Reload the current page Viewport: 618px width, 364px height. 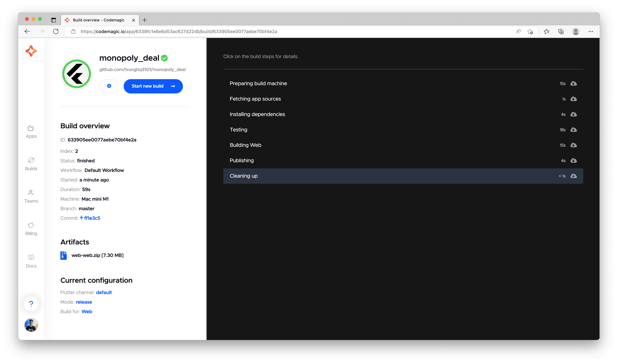56,31
